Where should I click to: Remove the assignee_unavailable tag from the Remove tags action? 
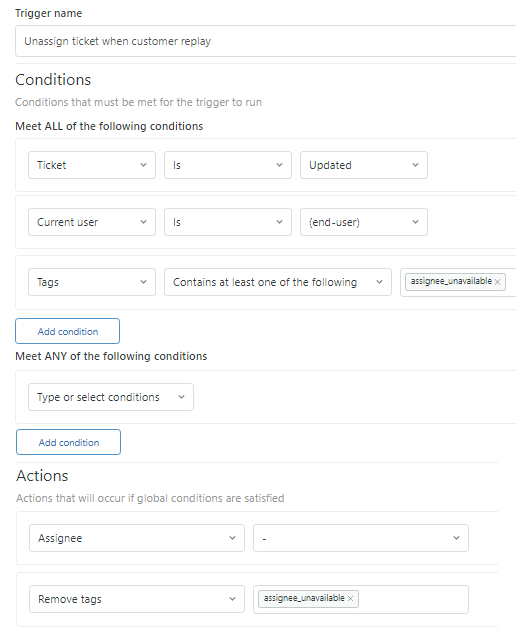[x=350, y=599]
